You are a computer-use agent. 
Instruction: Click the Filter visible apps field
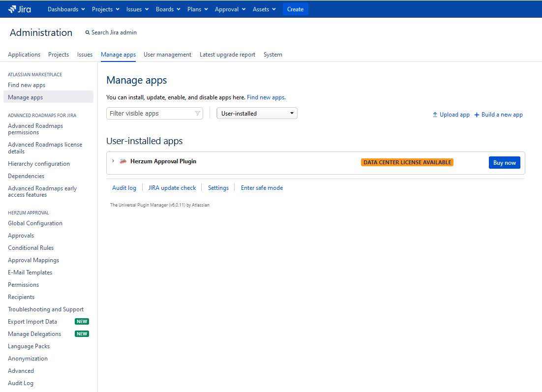point(154,114)
